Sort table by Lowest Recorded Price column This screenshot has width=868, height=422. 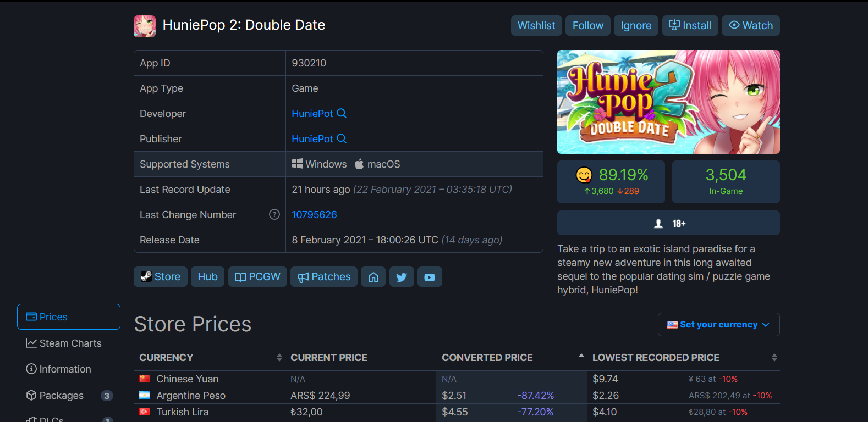tap(683, 358)
